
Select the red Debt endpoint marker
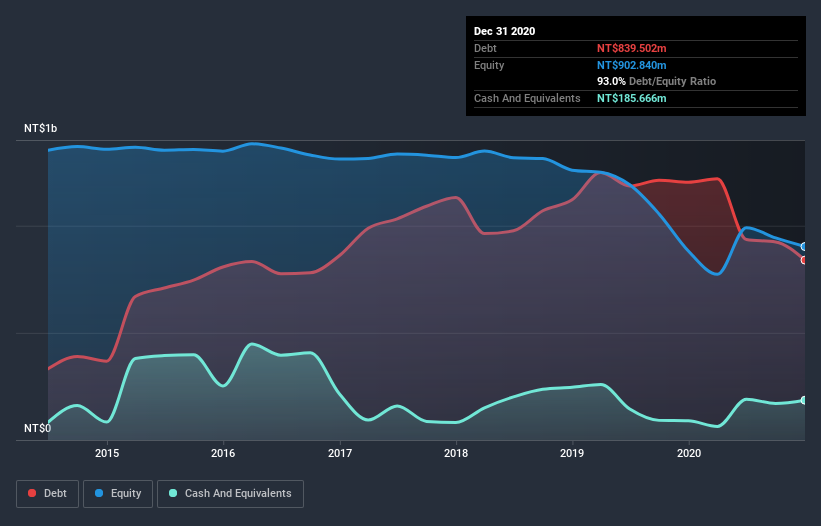pyautogui.click(x=804, y=260)
